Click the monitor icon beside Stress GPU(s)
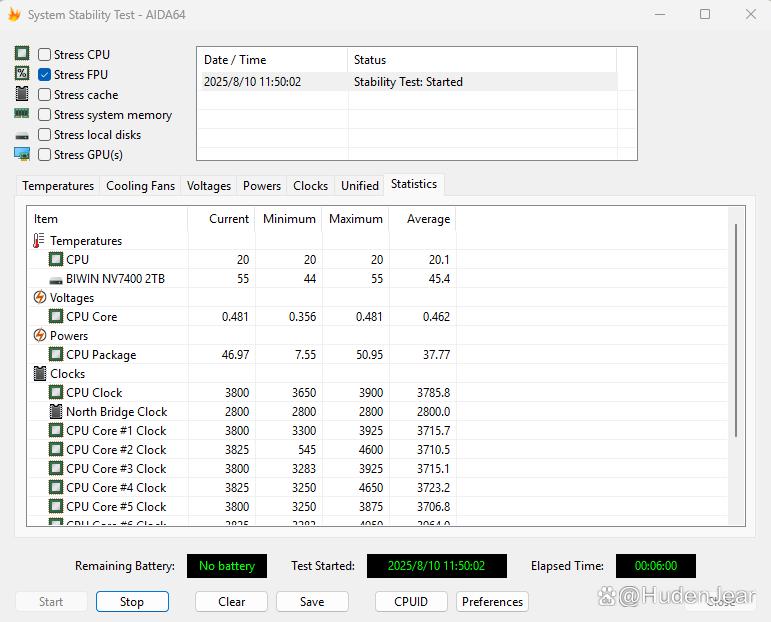This screenshot has width=771, height=622. click(22, 154)
